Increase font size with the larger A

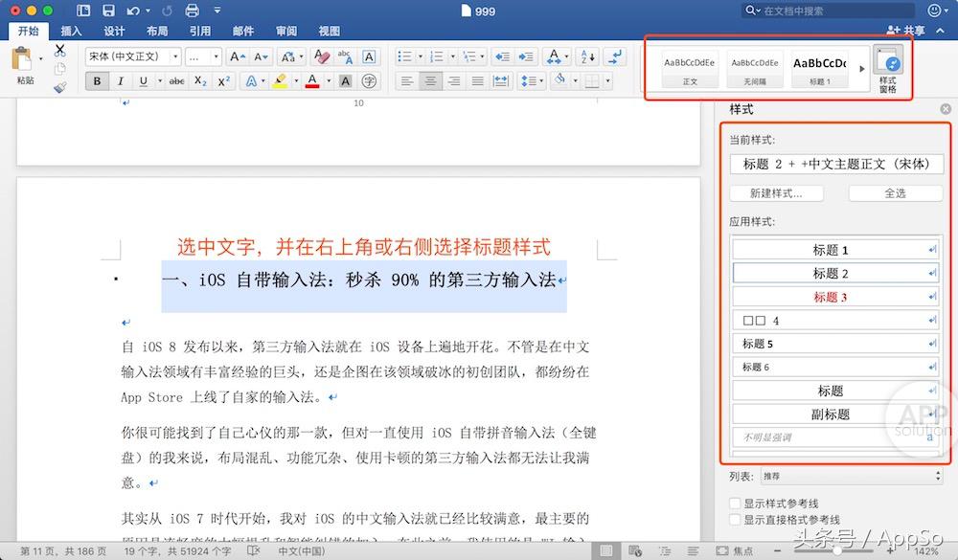[237, 56]
